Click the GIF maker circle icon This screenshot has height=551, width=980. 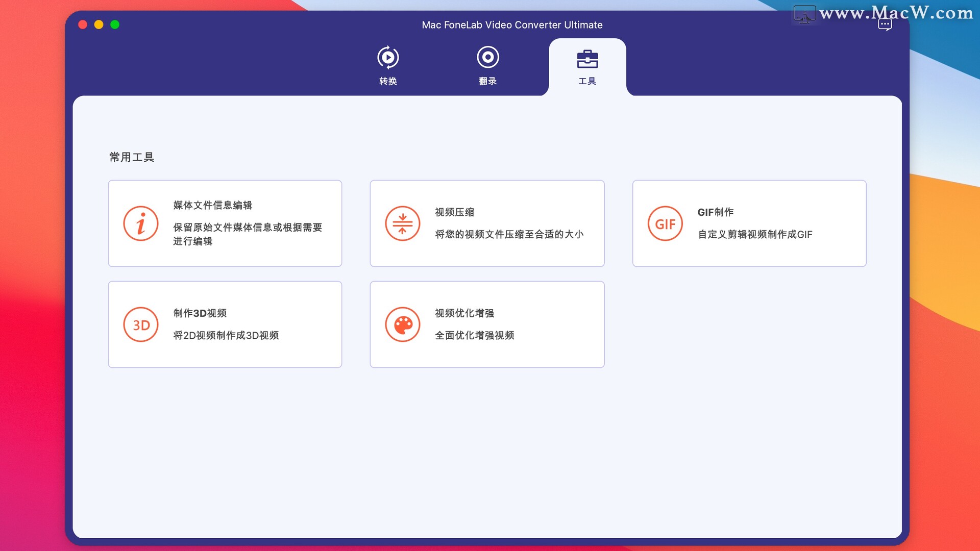[x=665, y=223]
